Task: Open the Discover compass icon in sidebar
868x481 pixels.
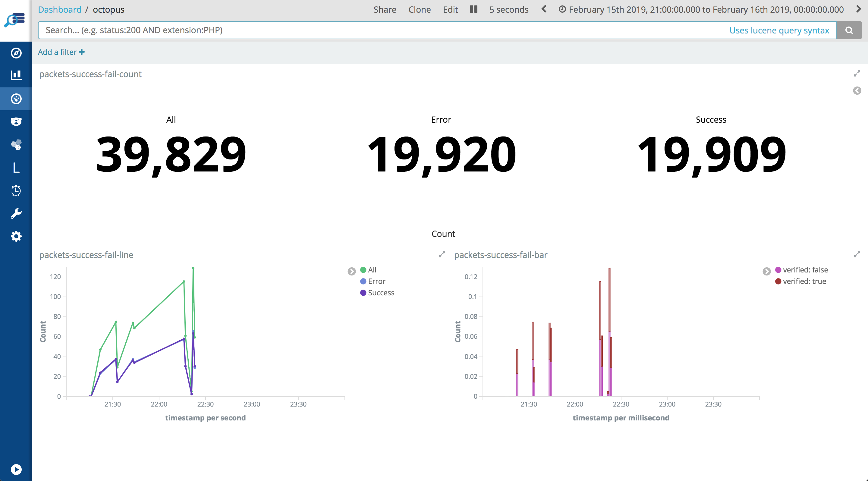Action: 16,53
